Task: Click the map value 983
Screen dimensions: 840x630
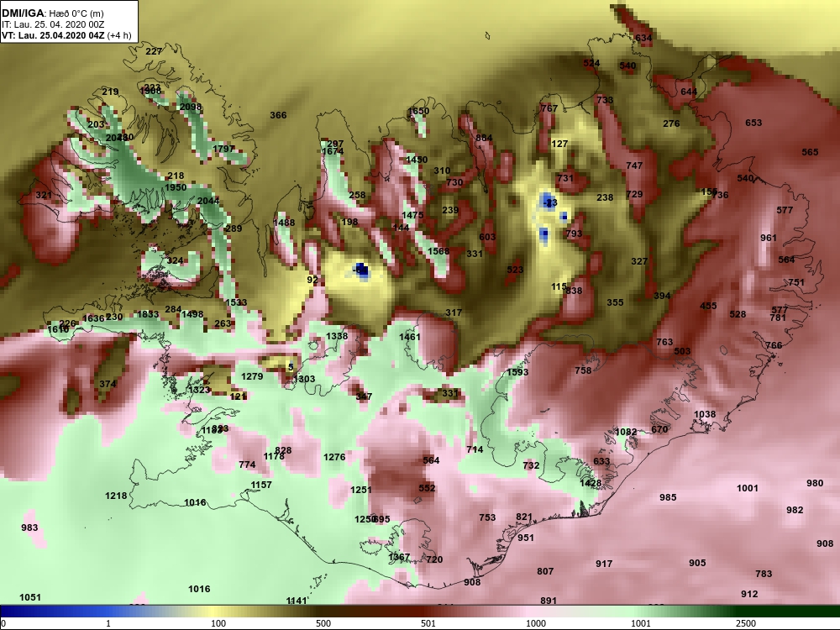Action: point(29,528)
